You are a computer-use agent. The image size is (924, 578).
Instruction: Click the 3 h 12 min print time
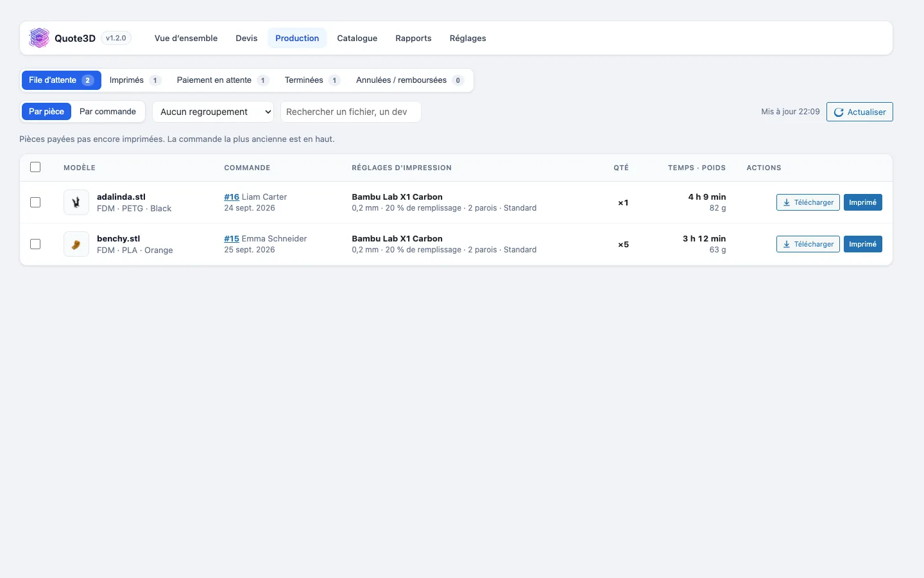click(x=705, y=239)
